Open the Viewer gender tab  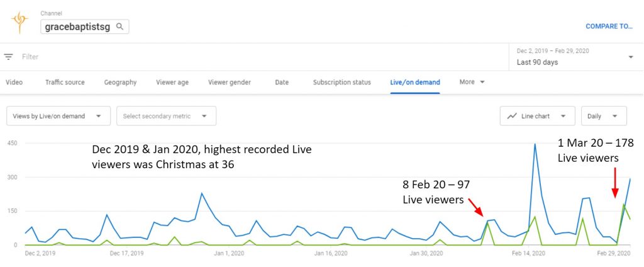[x=230, y=82]
